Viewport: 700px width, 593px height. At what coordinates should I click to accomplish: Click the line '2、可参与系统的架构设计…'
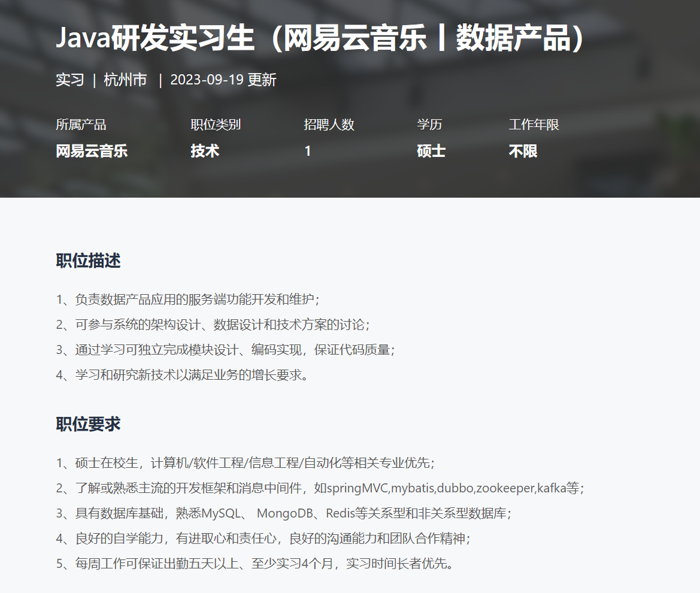point(213,325)
